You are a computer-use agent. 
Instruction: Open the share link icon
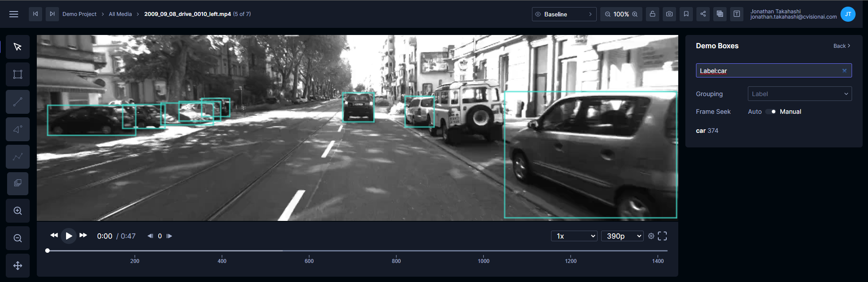point(703,14)
